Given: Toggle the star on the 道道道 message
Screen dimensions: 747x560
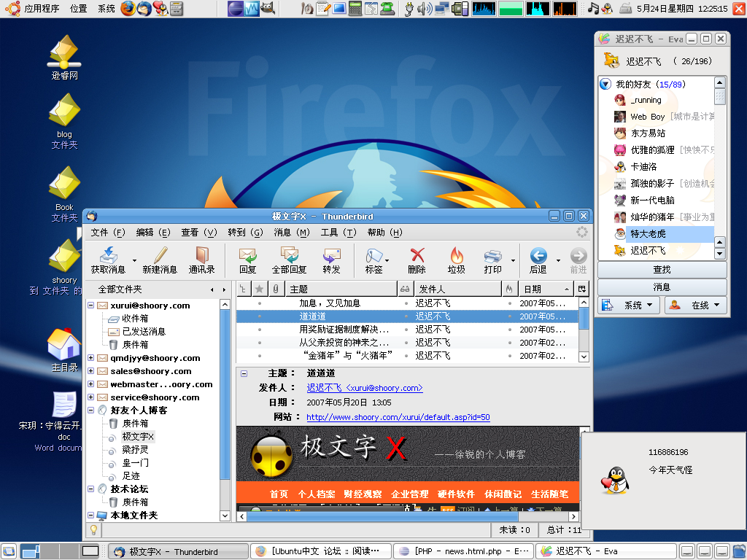Looking at the screenshot, I should click(x=259, y=316).
